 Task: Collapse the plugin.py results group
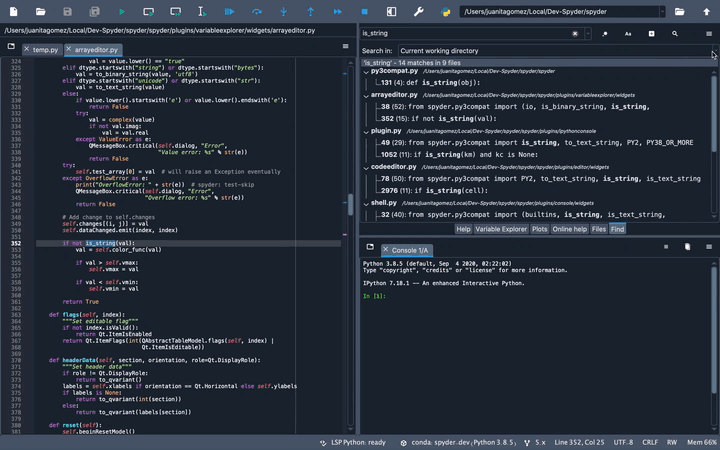(366, 131)
